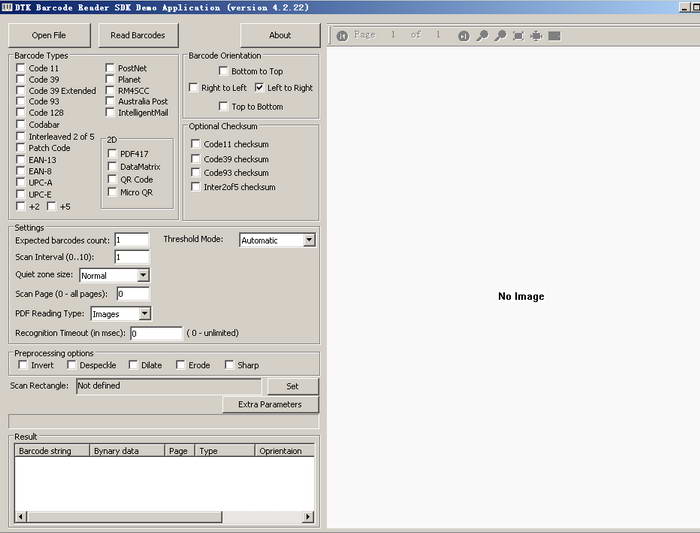Click the Set scan rectangle button
The height and width of the screenshot is (533, 700).
pyautogui.click(x=292, y=386)
